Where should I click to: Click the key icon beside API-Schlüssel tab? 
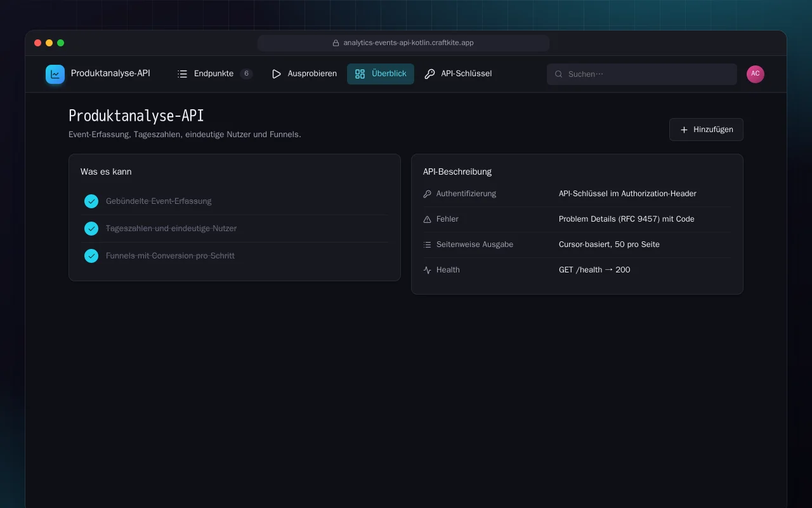pyautogui.click(x=429, y=74)
